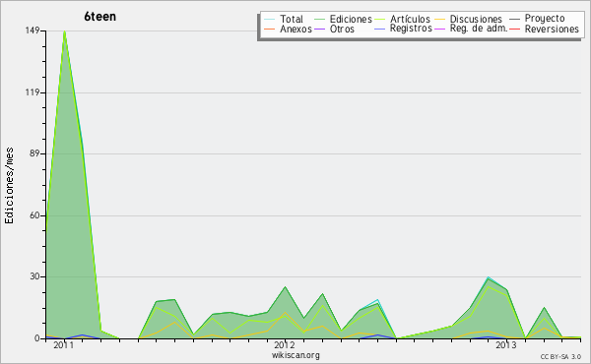The height and width of the screenshot is (364, 591).
Task: Click the 119 y-axis value
Action: (x=33, y=92)
